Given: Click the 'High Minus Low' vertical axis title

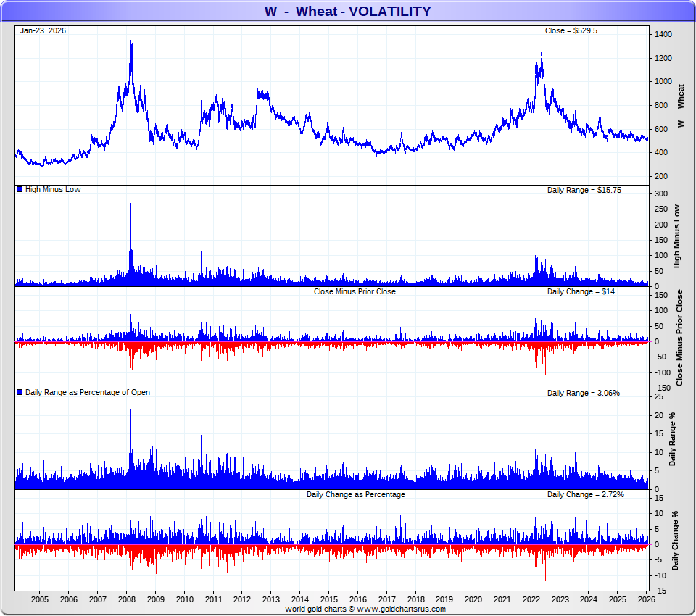Looking at the screenshot, I should 677,236.
